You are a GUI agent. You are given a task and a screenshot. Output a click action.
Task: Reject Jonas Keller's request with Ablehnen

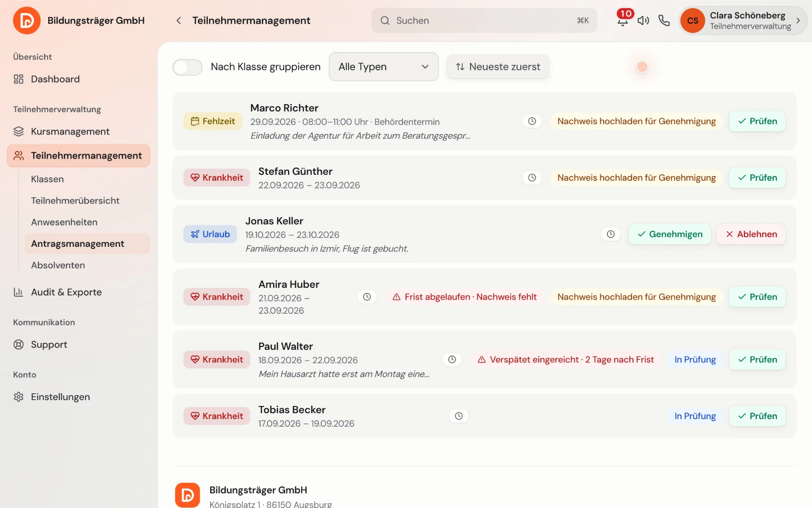click(x=751, y=234)
